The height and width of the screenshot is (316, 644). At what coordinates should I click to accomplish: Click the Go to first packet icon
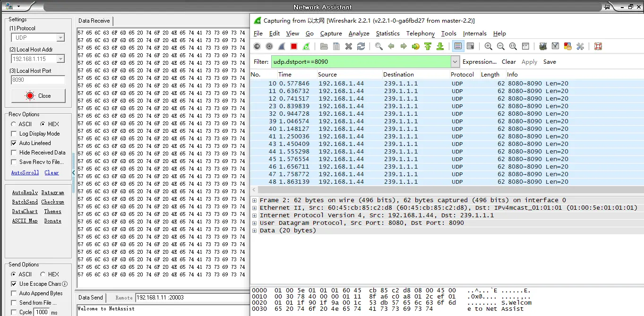pyautogui.click(x=427, y=46)
